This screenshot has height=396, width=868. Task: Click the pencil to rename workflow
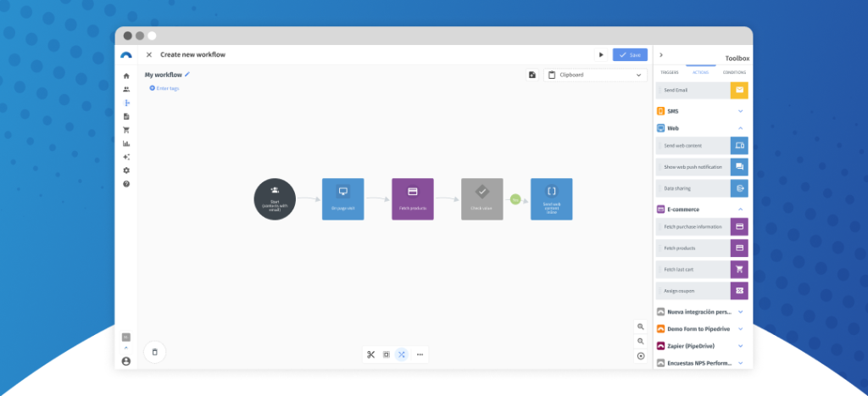point(187,74)
